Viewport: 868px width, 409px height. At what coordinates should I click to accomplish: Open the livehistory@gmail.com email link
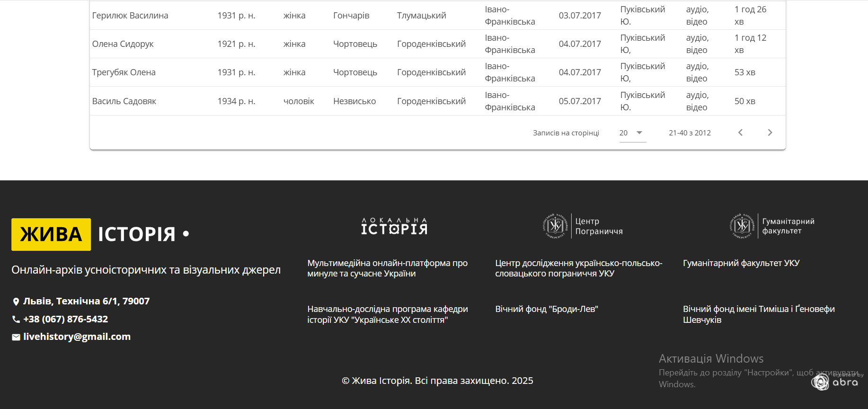(x=77, y=337)
